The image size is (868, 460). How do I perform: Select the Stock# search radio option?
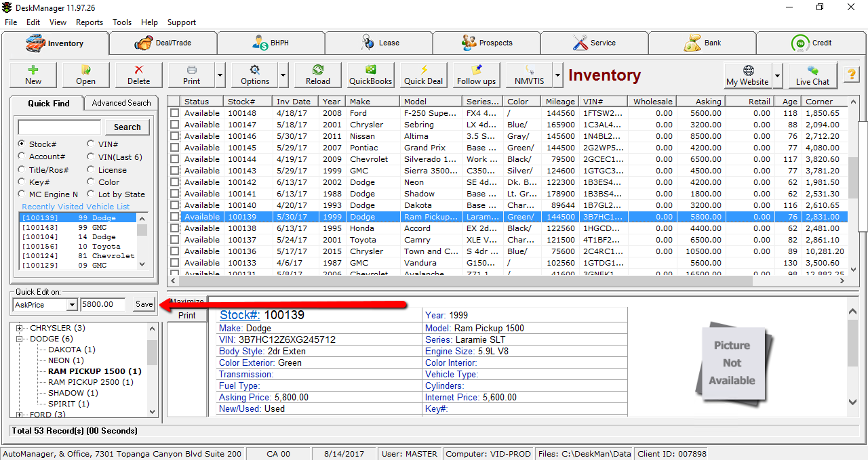point(22,144)
